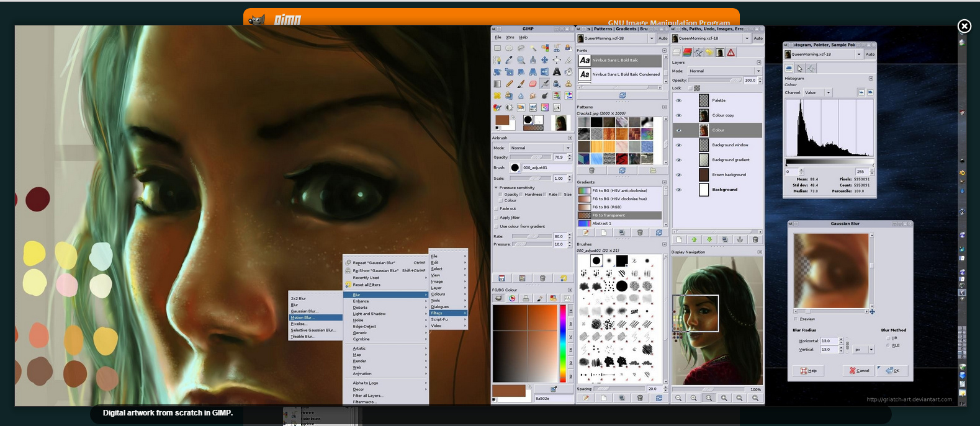This screenshot has height=426, width=980.
Task: Switch to the Pointer tab in Histogram dock
Action: [799, 68]
